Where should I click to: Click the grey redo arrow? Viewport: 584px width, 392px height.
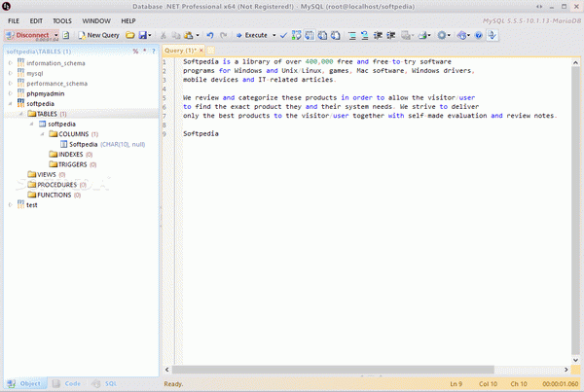click(x=223, y=35)
